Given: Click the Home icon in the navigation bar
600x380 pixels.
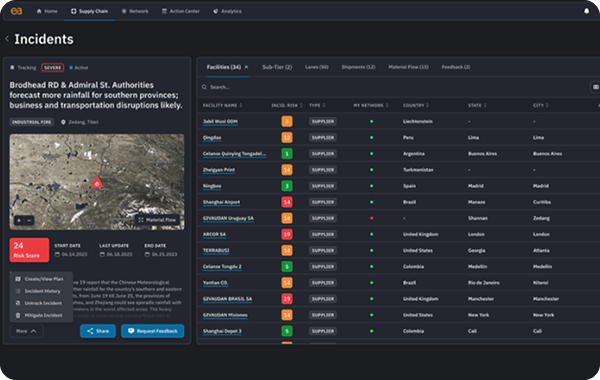Looking at the screenshot, I should tap(39, 11).
